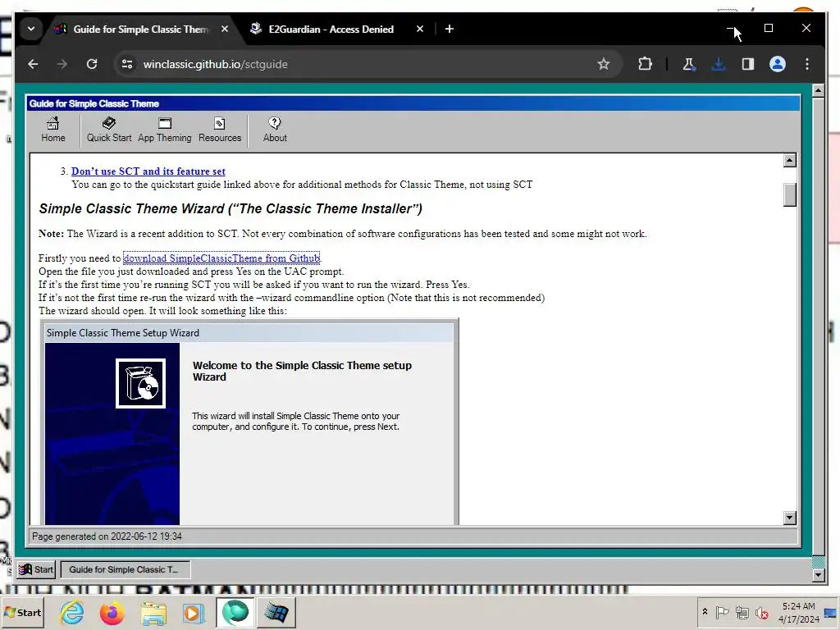
Task: Open the About help icon
Action: [275, 130]
